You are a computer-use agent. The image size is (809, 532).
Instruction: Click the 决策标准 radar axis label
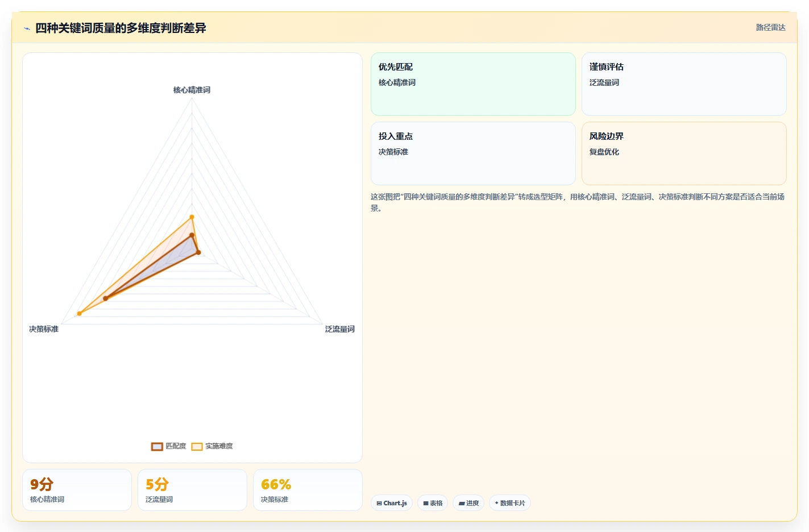(44, 329)
